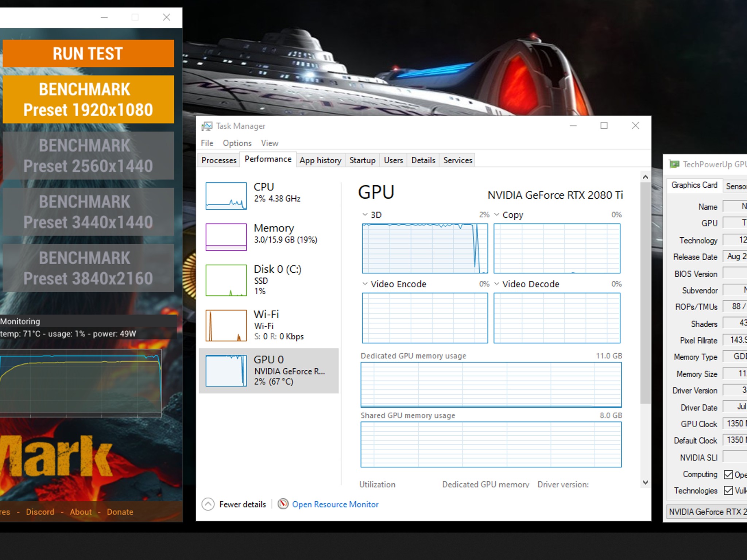Click the GPU Clock value field in GPU-Z
Image resolution: width=747 pixels, height=560 pixels.
(x=735, y=423)
